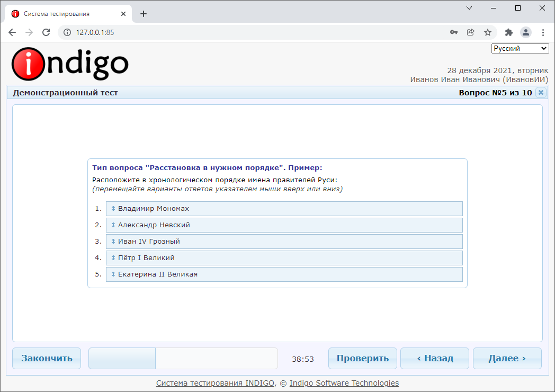Image resolution: width=555 pixels, height=392 pixels.
Task: Click the Вопрос №5 из 10 label
Action: point(495,92)
